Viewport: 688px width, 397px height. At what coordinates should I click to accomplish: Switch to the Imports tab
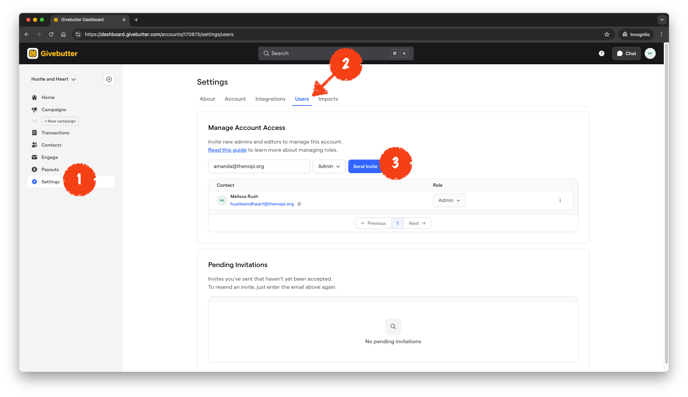pyautogui.click(x=328, y=99)
